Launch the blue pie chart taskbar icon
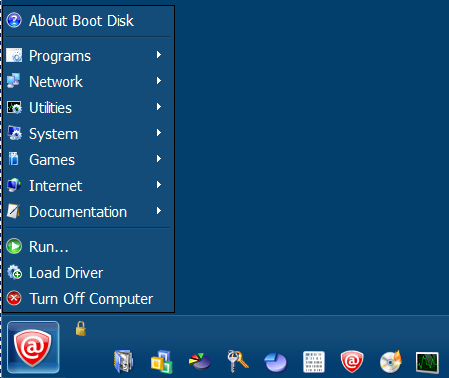 click(275, 362)
